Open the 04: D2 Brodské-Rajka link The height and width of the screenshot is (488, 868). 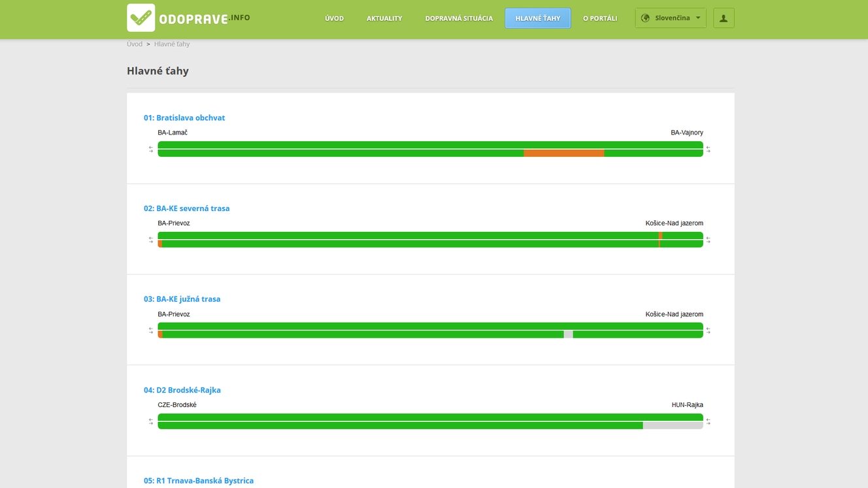pos(182,390)
